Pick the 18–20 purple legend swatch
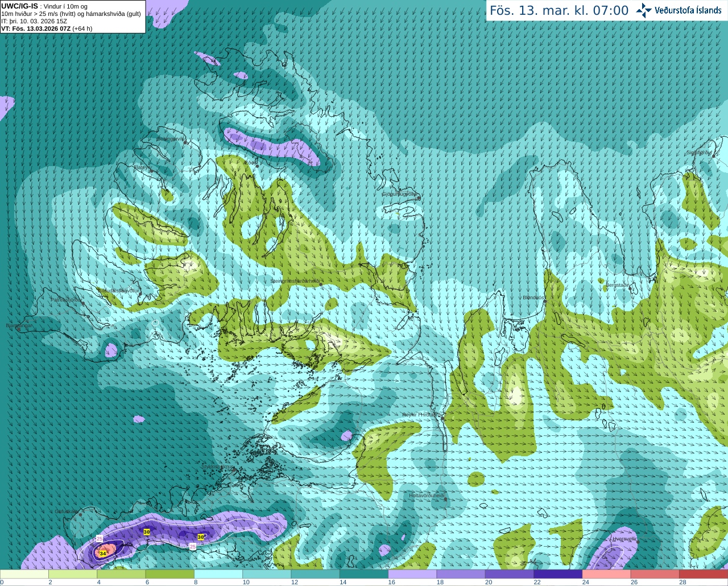 click(461, 574)
